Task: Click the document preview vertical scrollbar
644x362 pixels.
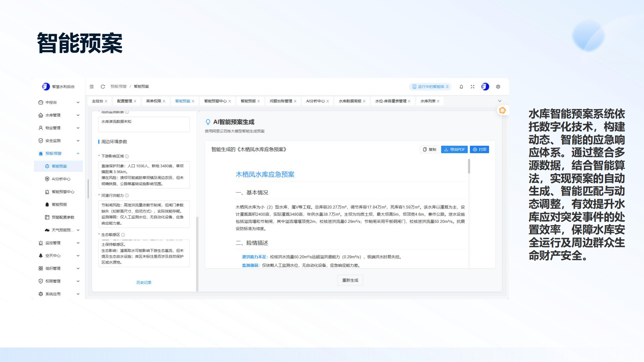Action: [x=469, y=167]
